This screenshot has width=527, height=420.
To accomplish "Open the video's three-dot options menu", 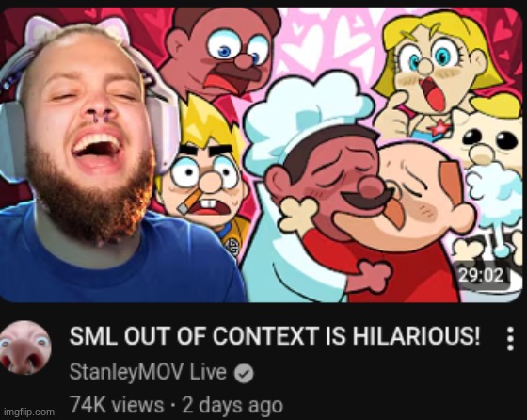I will [510, 339].
